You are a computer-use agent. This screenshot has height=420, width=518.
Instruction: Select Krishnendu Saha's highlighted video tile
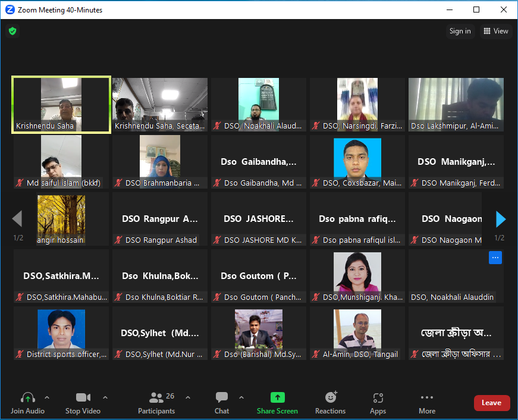point(61,104)
